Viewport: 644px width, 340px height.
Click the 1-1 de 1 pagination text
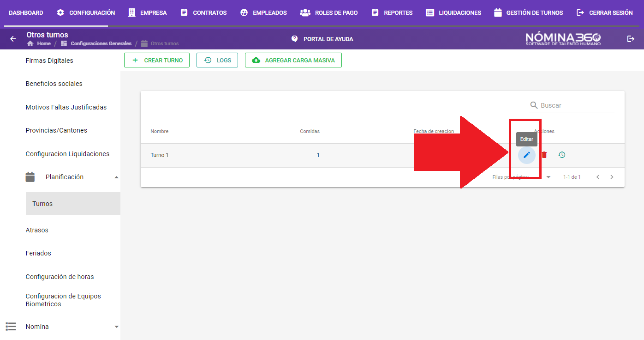pos(572,177)
